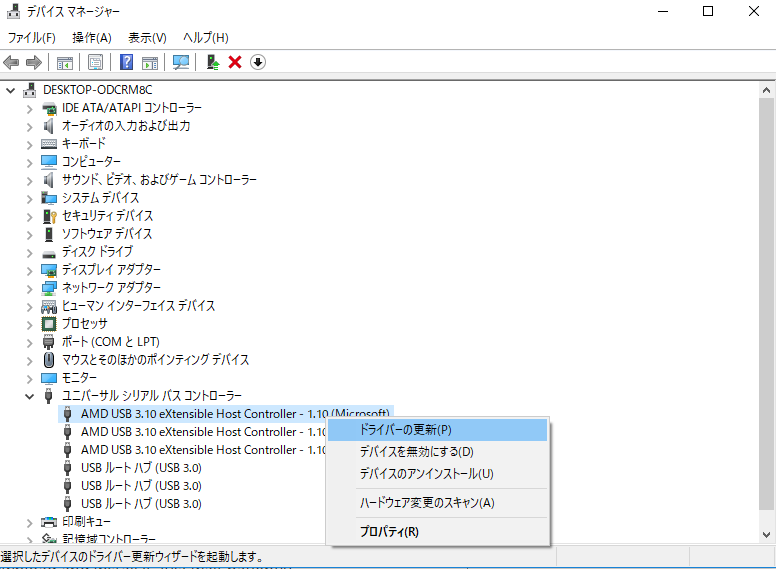Click the ポート (COM と LPT) icon
This screenshot has height=569, width=776.
(48, 342)
